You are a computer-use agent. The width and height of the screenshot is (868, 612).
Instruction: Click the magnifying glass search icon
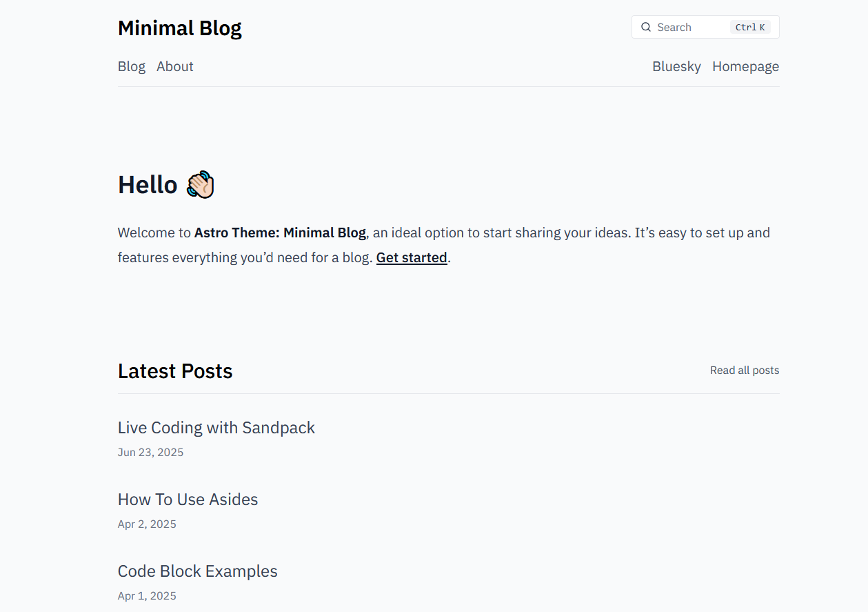(x=646, y=27)
